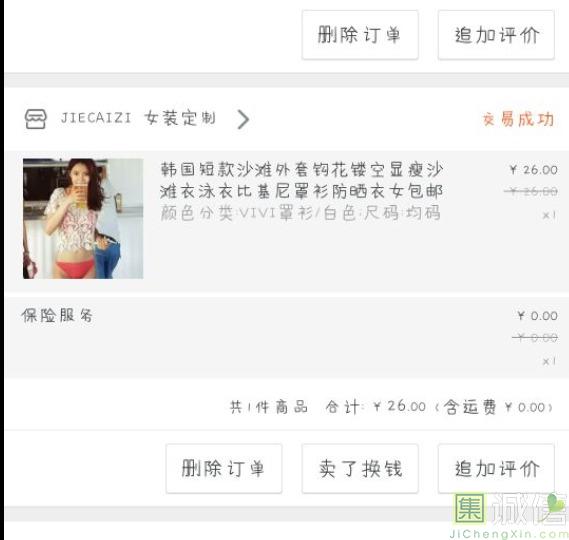Screen dimensions: 569x540
Task: Click the 颜色分类 variant description text
Action: tap(300, 213)
